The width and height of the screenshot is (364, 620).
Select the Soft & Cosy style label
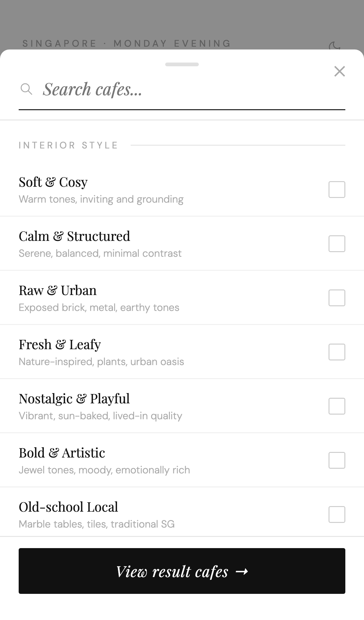53,182
